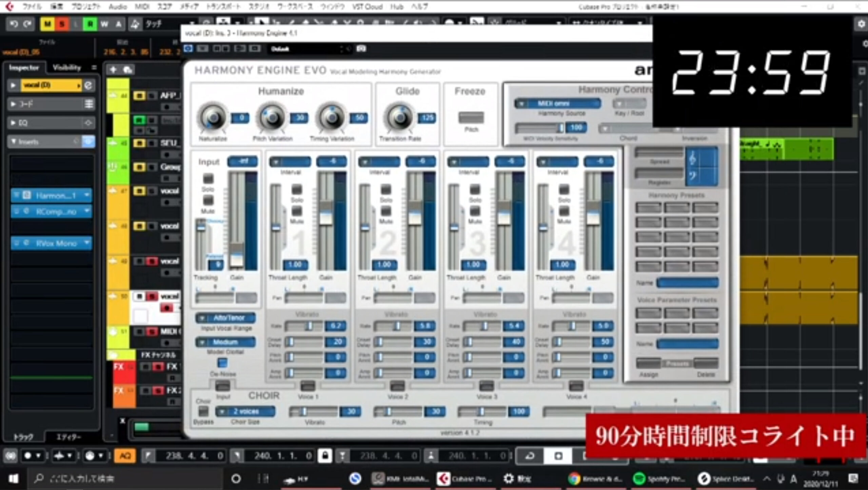Open the 2 voices Choir Size dropdown
This screenshot has height=490, width=868.
click(245, 411)
